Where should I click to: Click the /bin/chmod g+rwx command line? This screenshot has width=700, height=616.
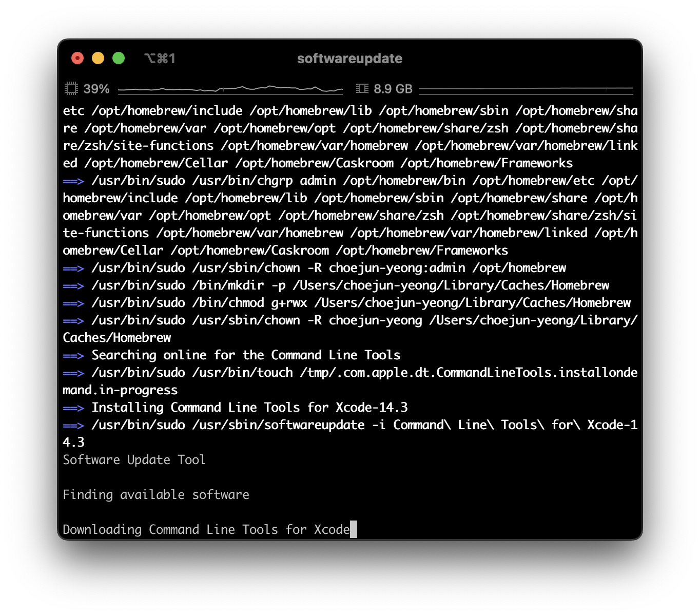coord(361,302)
